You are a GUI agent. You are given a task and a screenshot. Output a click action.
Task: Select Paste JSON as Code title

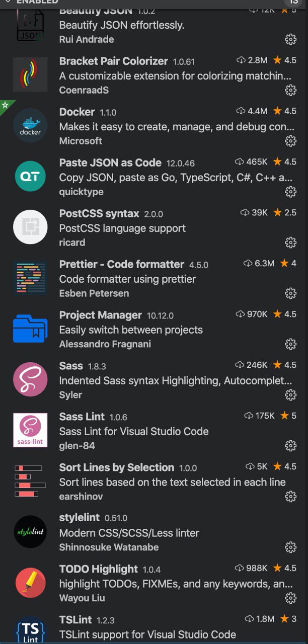pyautogui.click(x=110, y=163)
